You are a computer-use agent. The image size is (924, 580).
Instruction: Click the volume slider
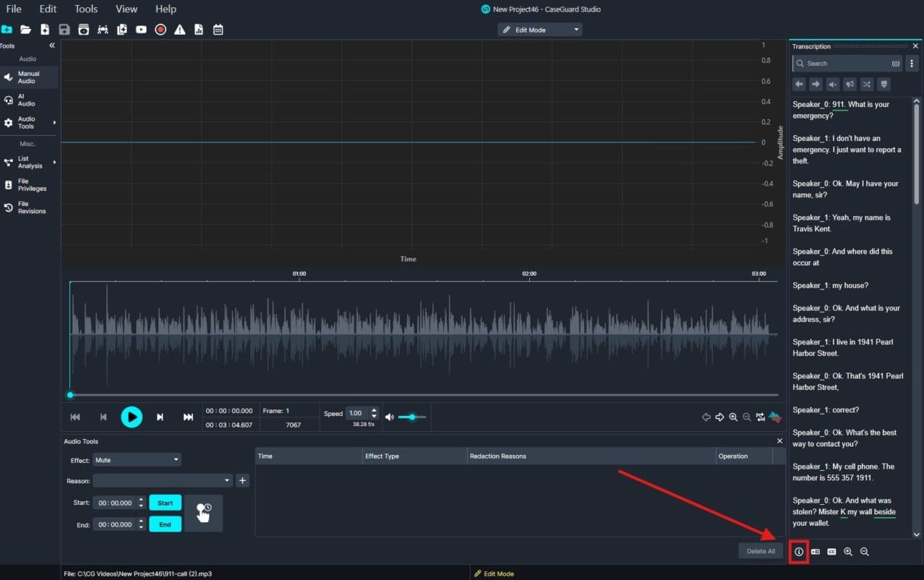412,417
